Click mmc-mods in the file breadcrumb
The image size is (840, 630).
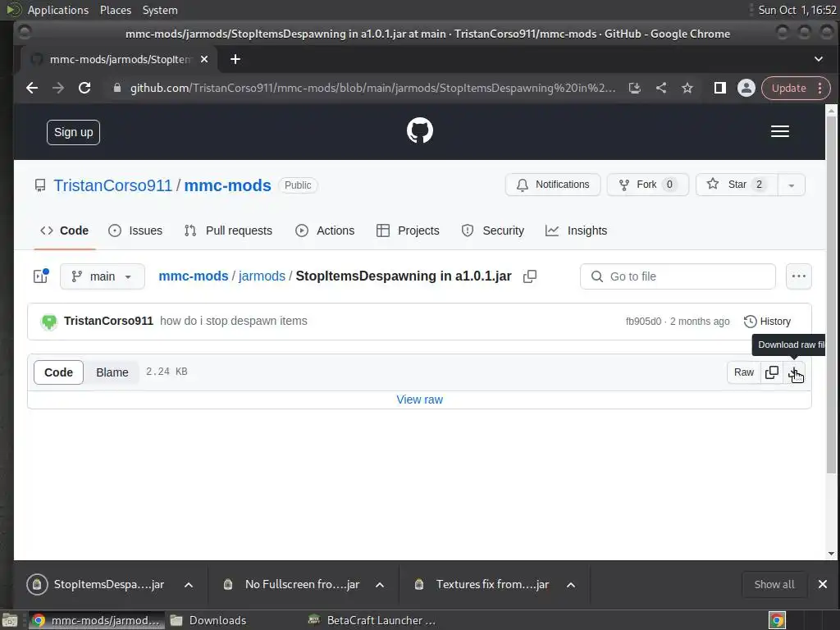point(194,276)
